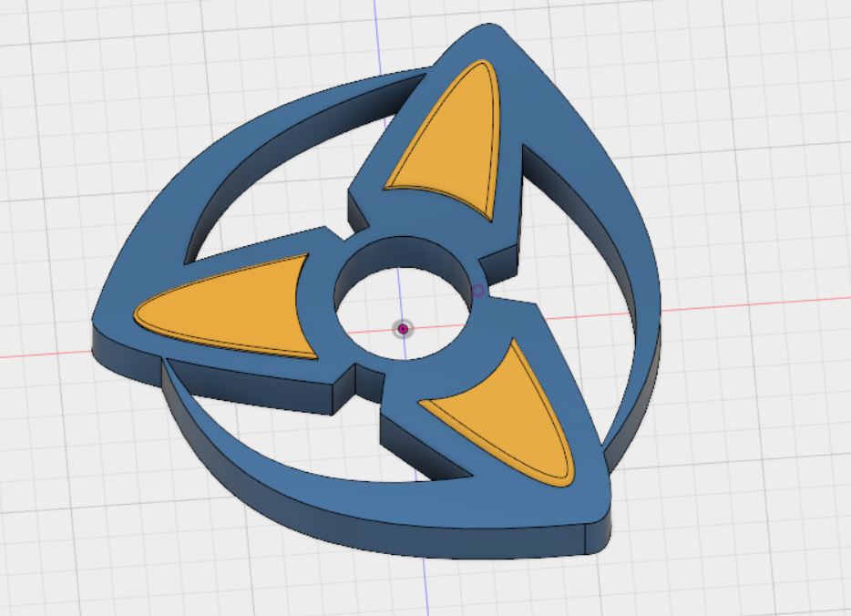The image size is (851, 616).
Task: Click the extruded side face below the left blade
Action: pyautogui.click(x=118, y=351)
